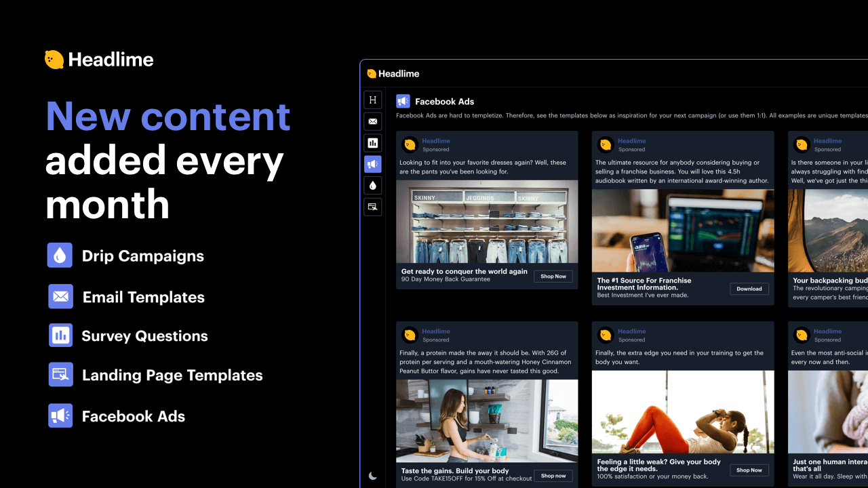Click avatar on the backpacking ad card
The height and width of the screenshot is (488, 868).
(802, 144)
